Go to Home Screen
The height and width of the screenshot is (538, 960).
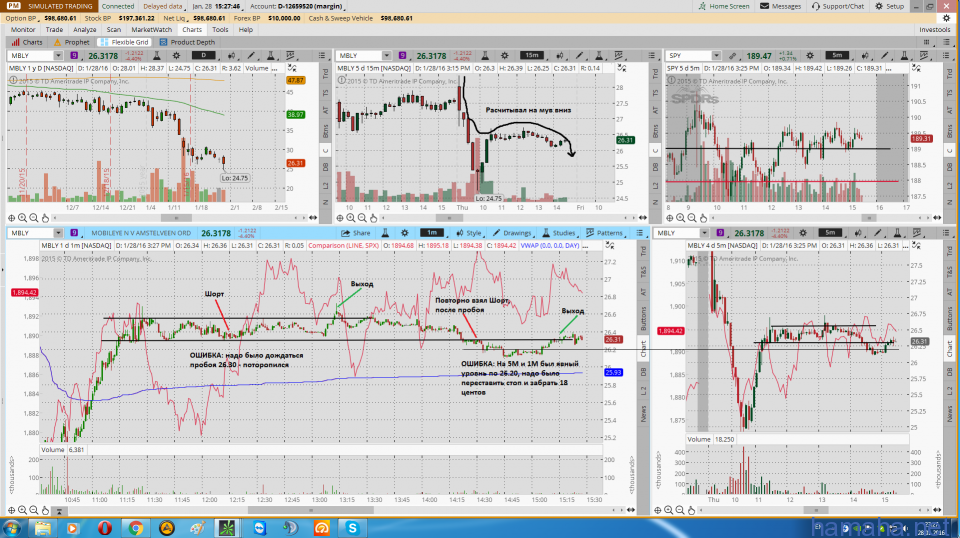click(724, 6)
